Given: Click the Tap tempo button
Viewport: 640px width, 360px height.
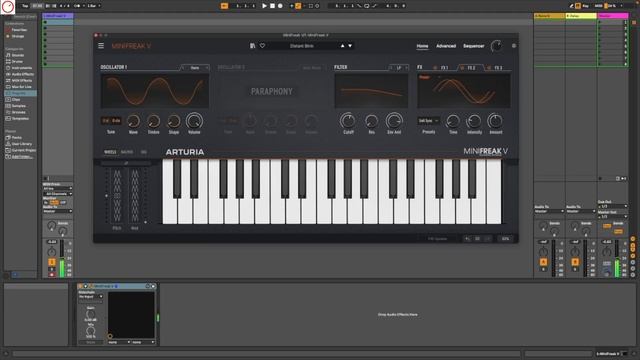Looking at the screenshot, I should pos(25,6).
